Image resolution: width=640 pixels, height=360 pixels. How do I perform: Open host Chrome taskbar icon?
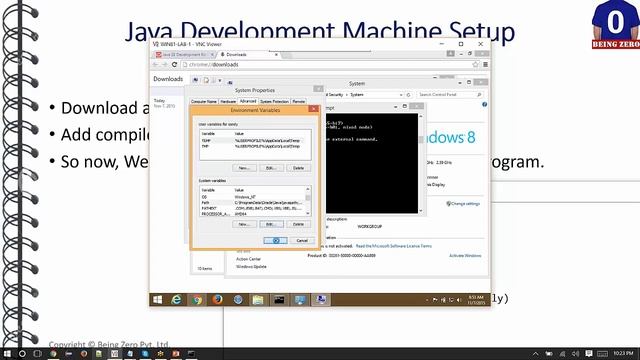53,353
